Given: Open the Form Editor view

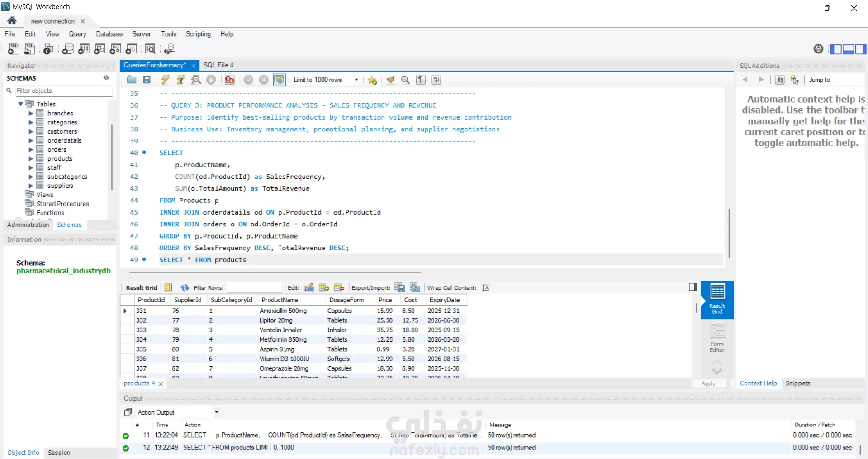Looking at the screenshot, I should coord(717,338).
